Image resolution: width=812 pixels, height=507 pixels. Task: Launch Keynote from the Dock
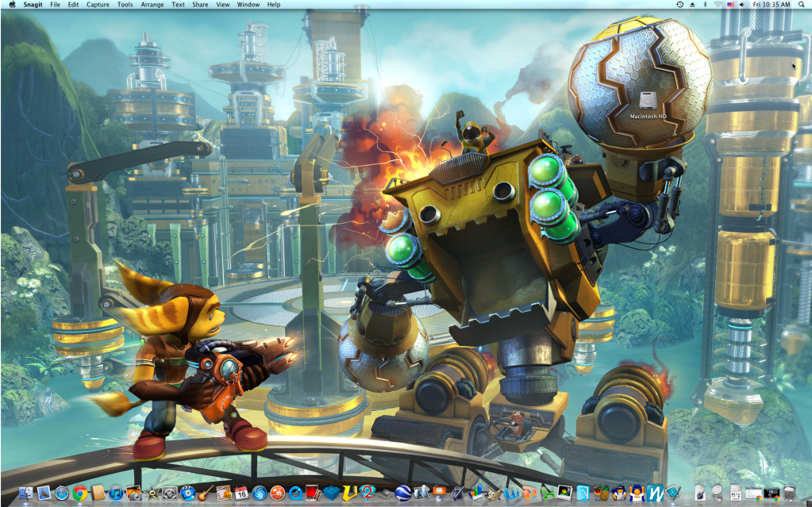click(439, 493)
